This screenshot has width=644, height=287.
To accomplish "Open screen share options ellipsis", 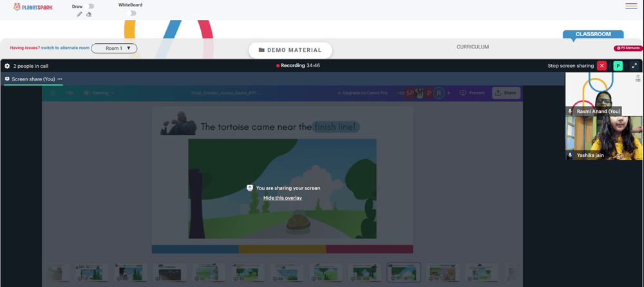I will click(60, 79).
